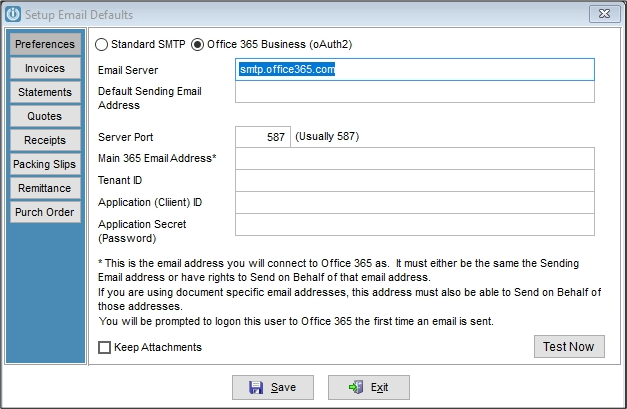The image size is (627, 409).
Task: Click into the Server Port field
Action: tap(263, 137)
